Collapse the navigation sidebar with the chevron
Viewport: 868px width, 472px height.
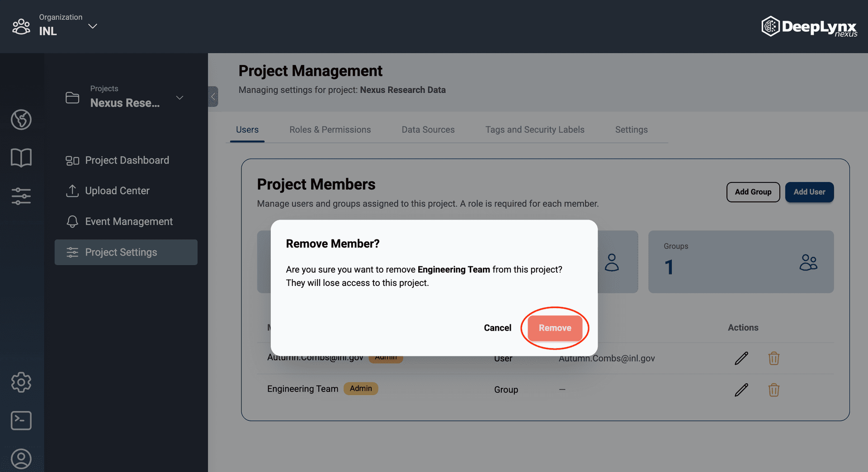pyautogui.click(x=213, y=96)
